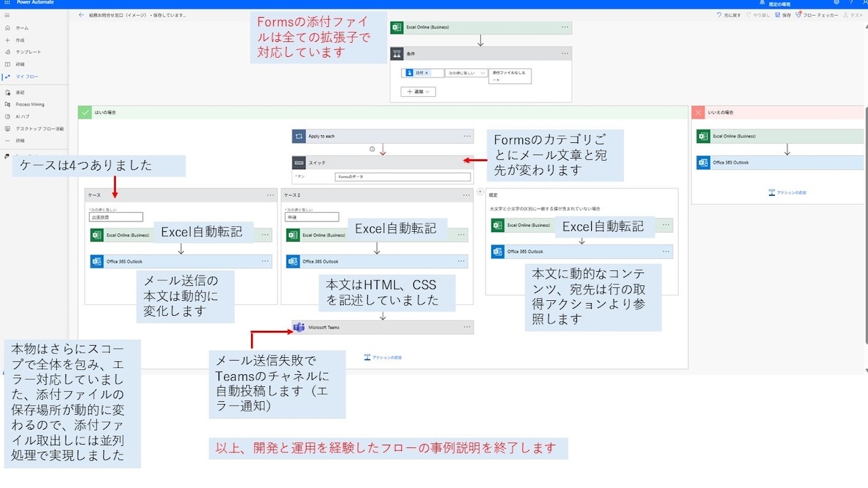Save the flow with 保存
The height and width of the screenshot is (488, 868).
click(783, 15)
